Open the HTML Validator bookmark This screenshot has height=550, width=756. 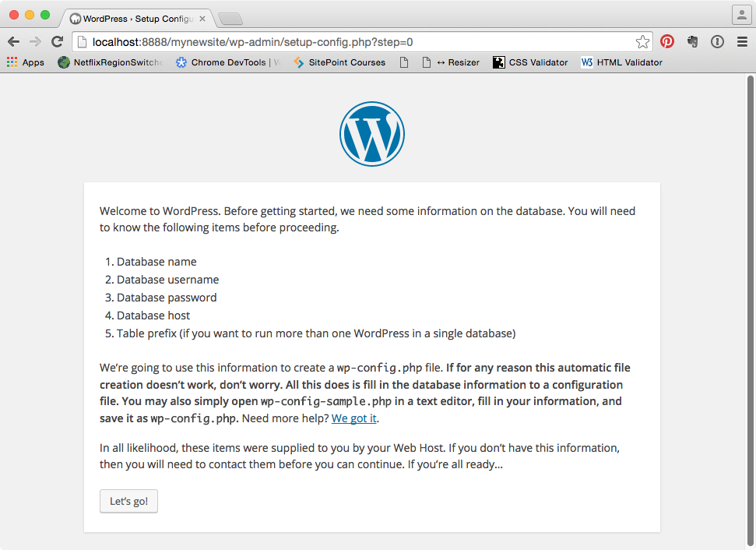coord(621,62)
